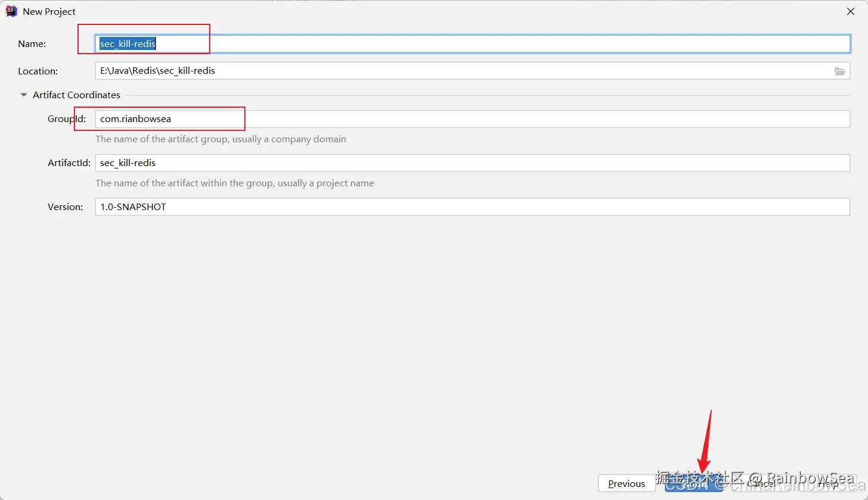Collapse the Artifact Coordinates section

tap(24, 95)
